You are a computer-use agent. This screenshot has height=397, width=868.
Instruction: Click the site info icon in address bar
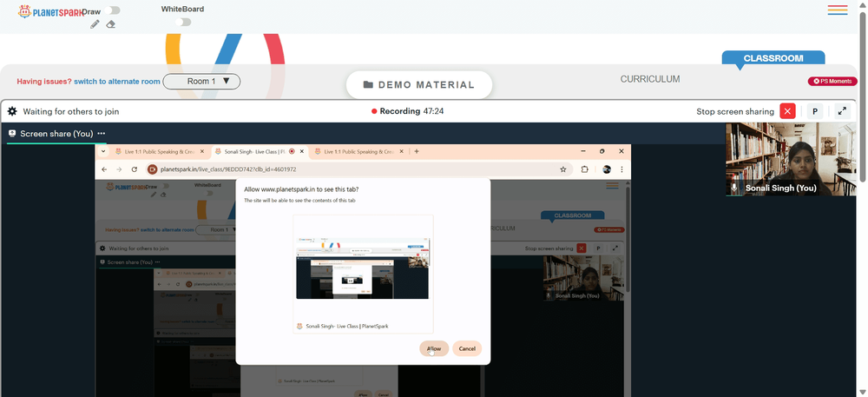point(152,169)
